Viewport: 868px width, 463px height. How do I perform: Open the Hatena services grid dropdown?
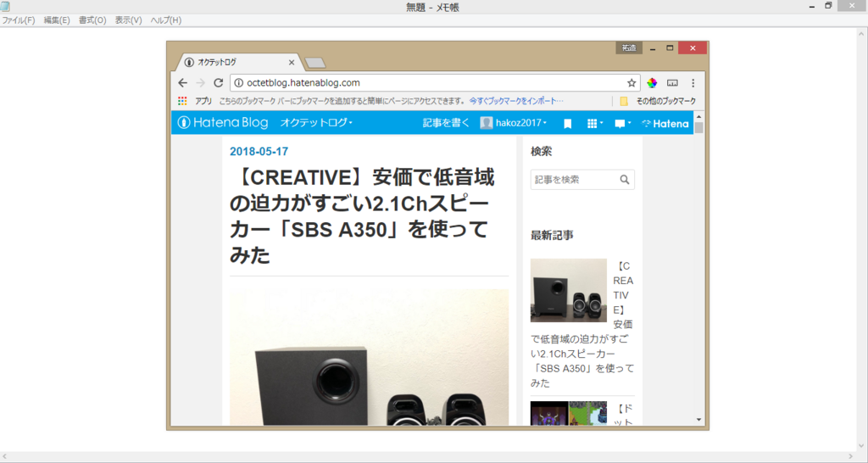(x=595, y=124)
